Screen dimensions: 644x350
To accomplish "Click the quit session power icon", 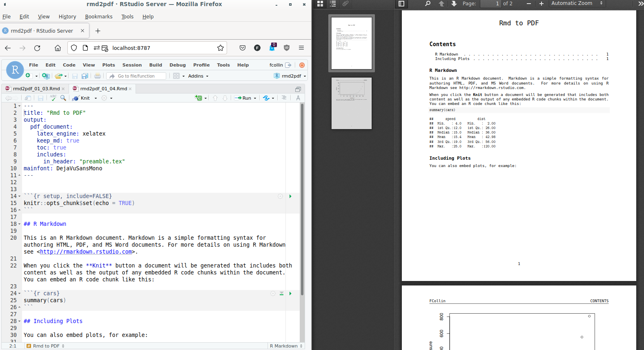I will coord(302,65).
